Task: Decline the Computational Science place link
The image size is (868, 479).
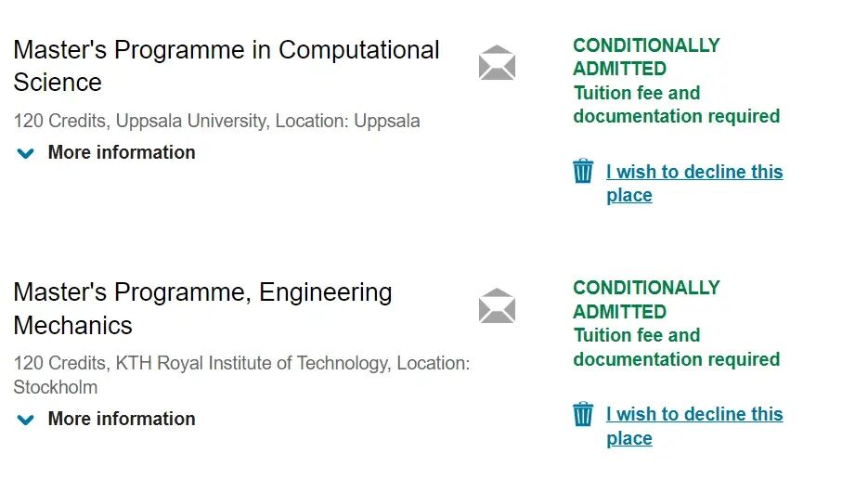Action: (694, 183)
